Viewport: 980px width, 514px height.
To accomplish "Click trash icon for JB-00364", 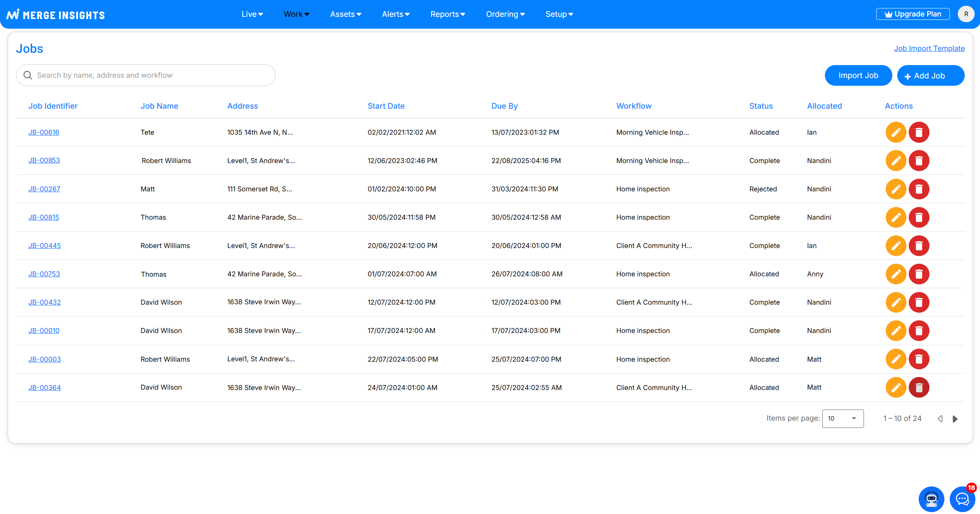I will pos(919,388).
